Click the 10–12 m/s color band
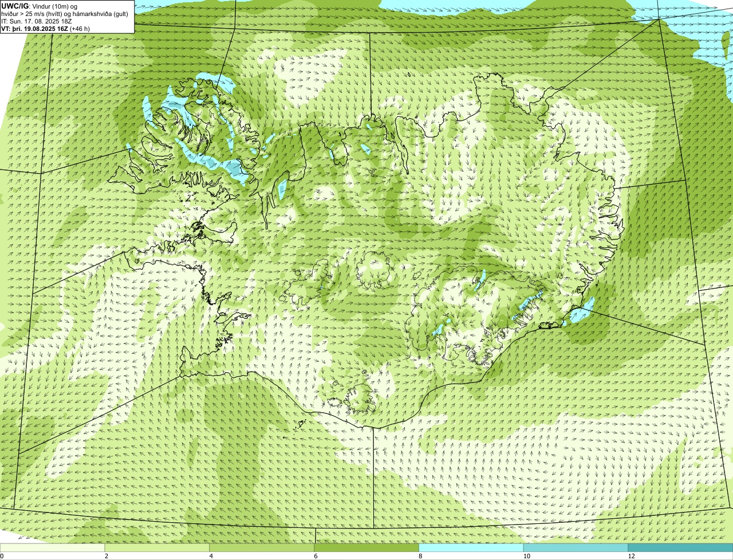 [576, 548]
